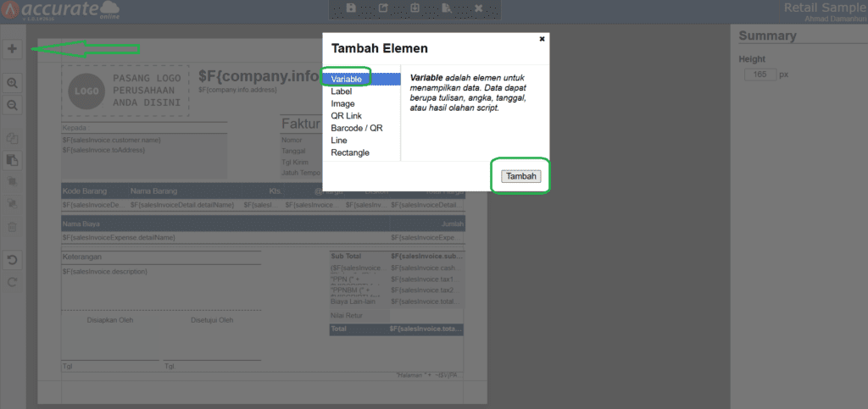This screenshot has height=409, width=868.
Task: Click $F{salesInvoice.description} field
Action: point(104,271)
